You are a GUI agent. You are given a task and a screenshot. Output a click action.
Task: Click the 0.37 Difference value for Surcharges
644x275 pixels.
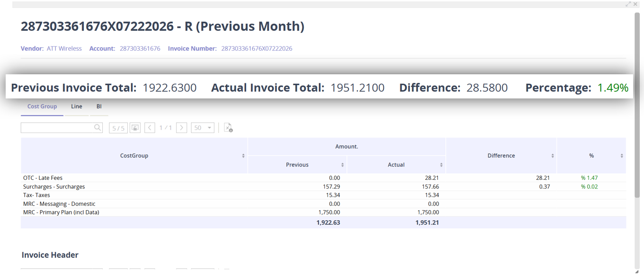(545, 186)
